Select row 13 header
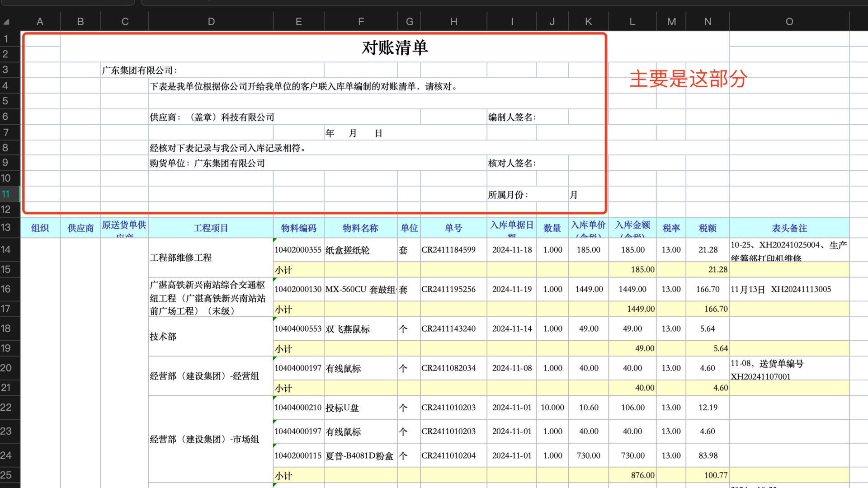This screenshot has width=868, height=488. [x=10, y=227]
